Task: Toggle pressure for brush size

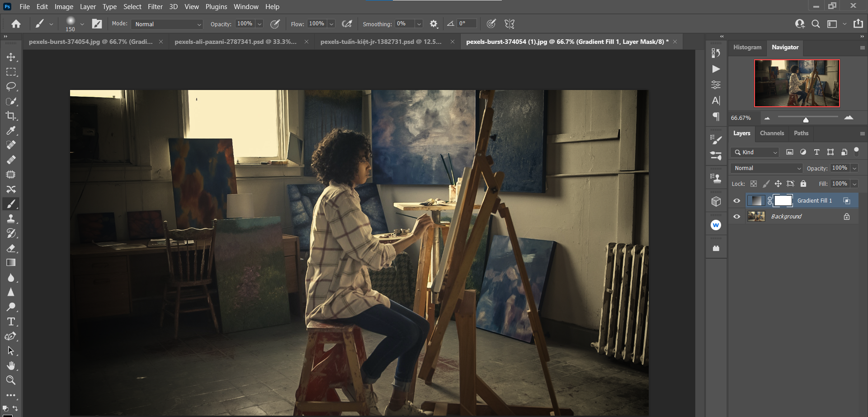Action: tap(491, 24)
